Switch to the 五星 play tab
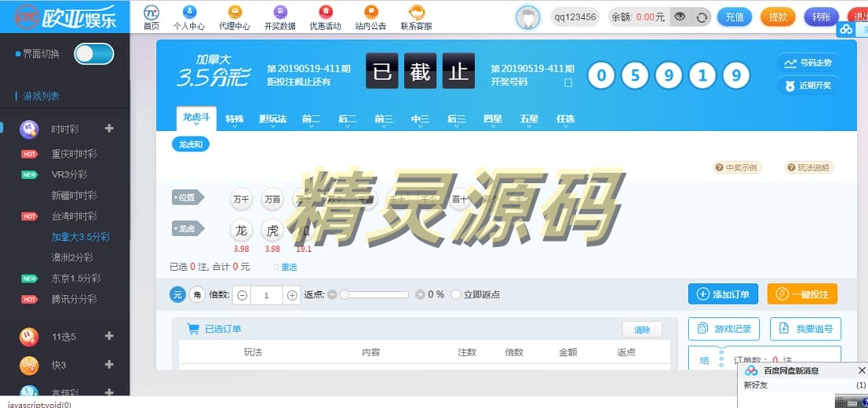This screenshot has width=868, height=408. pyautogui.click(x=529, y=119)
